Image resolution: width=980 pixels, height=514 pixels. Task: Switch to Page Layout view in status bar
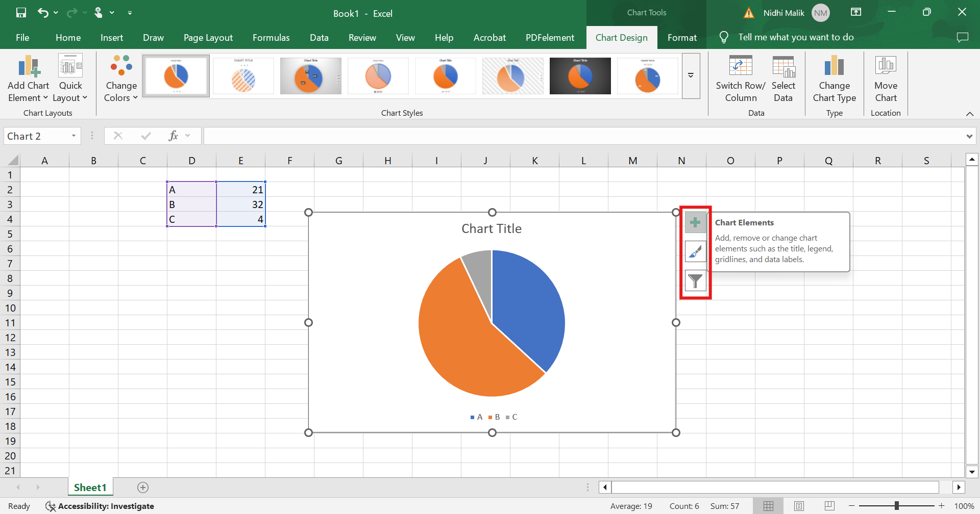click(799, 506)
